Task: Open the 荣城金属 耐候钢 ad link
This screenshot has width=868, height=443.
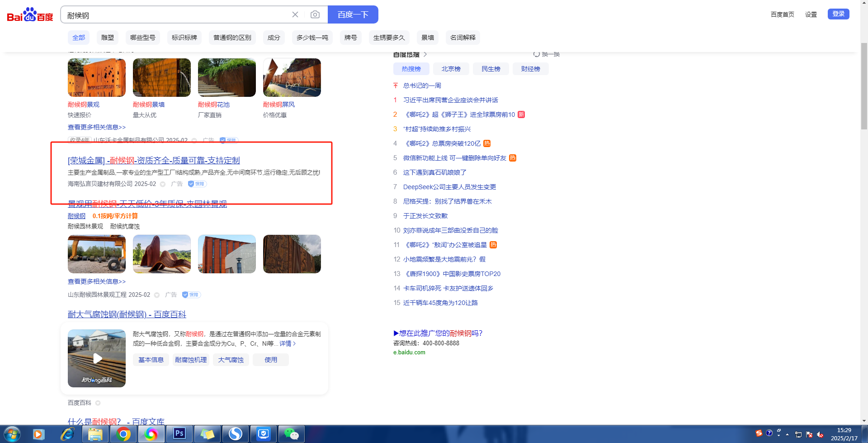Action: click(154, 161)
